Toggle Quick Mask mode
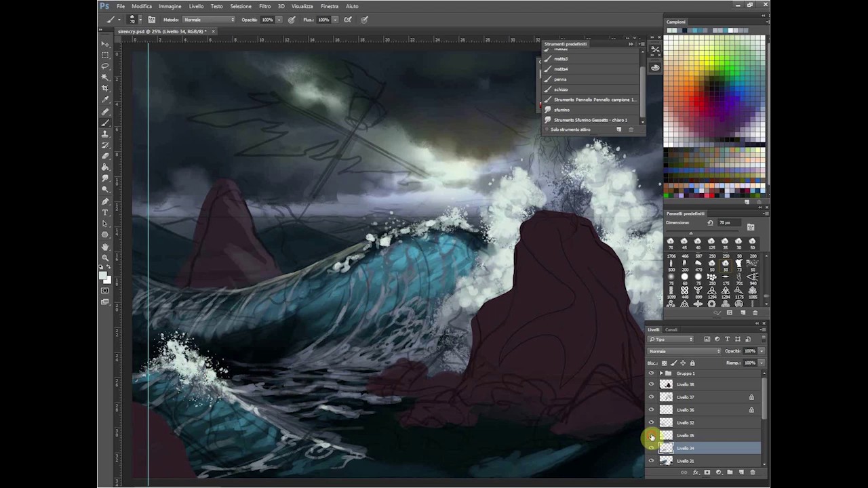868x488 pixels. (105, 291)
